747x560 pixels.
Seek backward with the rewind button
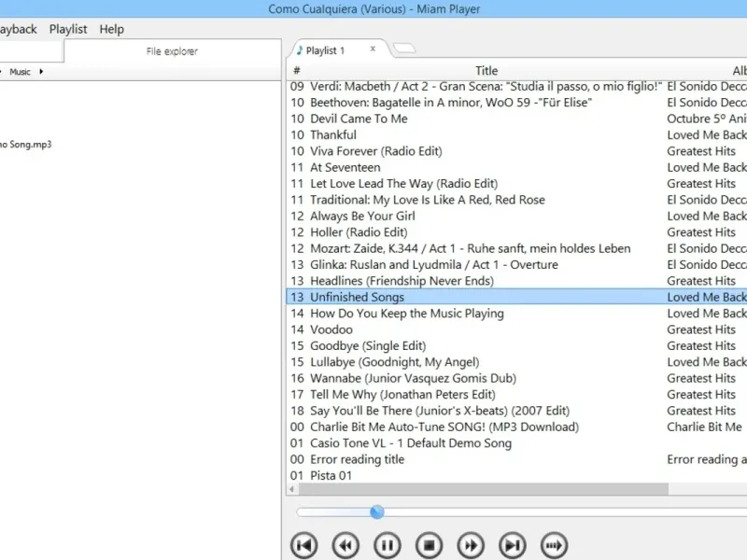pos(345,545)
